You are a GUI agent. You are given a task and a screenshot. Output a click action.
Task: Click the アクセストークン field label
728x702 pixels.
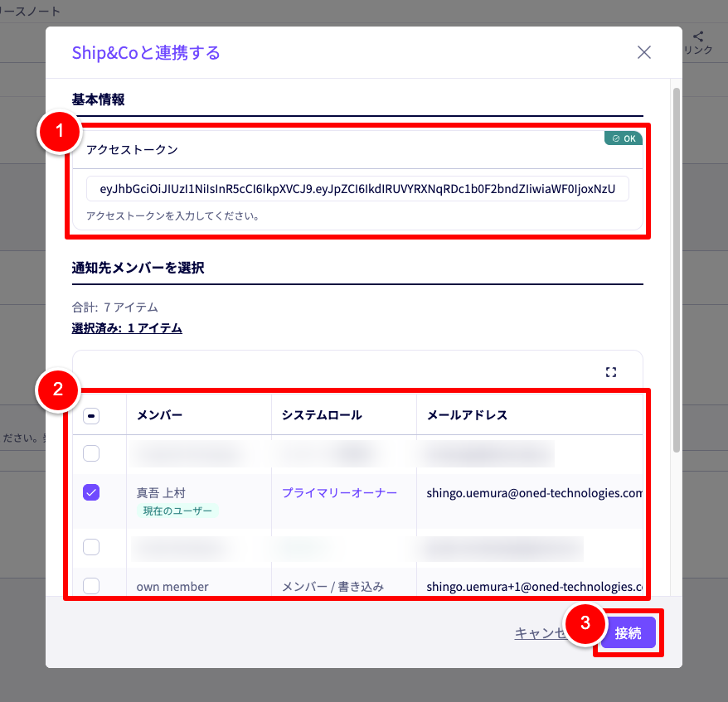tap(133, 149)
